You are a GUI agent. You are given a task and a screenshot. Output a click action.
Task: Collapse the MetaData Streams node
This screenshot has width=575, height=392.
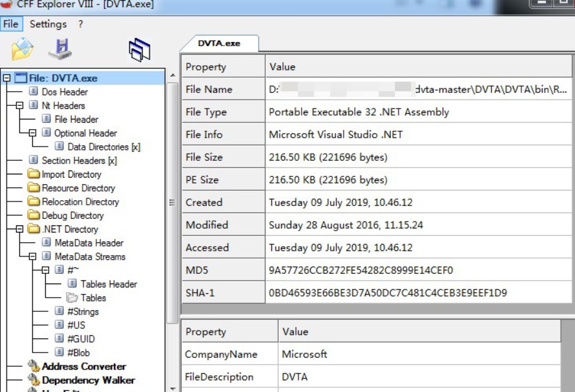pyautogui.click(x=33, y=256)
